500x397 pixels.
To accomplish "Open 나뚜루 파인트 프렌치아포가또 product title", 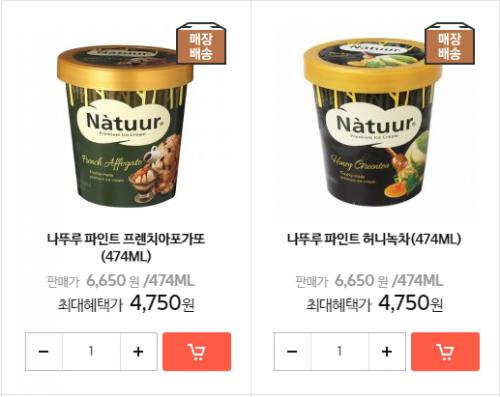I will 126,247.
